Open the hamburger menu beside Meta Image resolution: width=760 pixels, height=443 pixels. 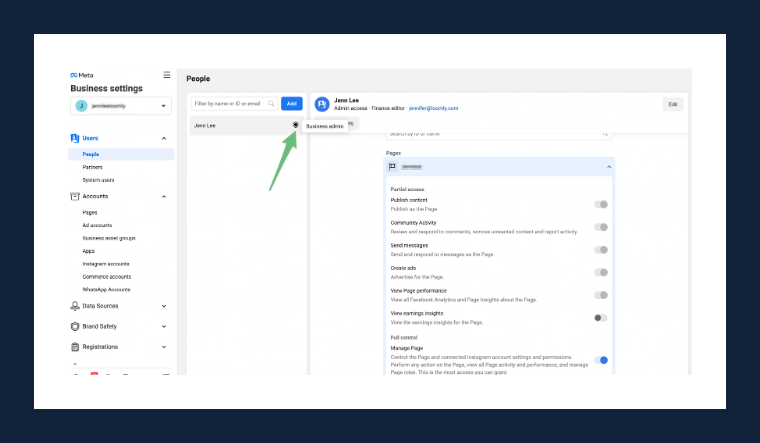click(x=167, y=75)
